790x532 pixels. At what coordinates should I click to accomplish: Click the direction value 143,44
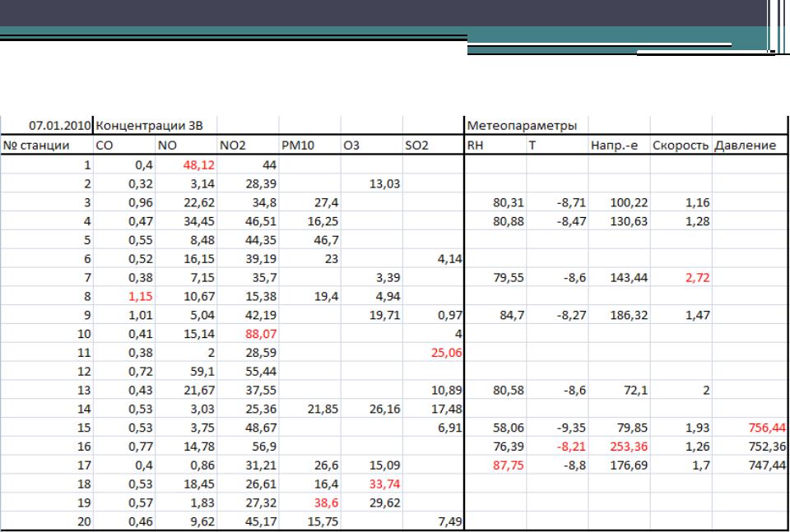point(628,278)
